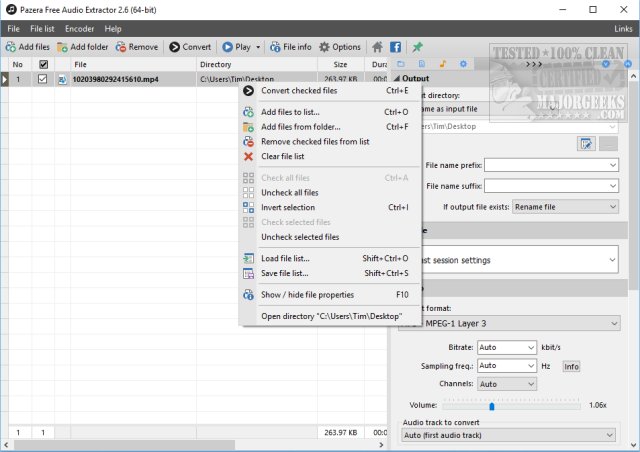Screen dimensions: 640x452
Task: Click the edit output directory icon button
Action: pyautogui.click(x=586, y=144)
